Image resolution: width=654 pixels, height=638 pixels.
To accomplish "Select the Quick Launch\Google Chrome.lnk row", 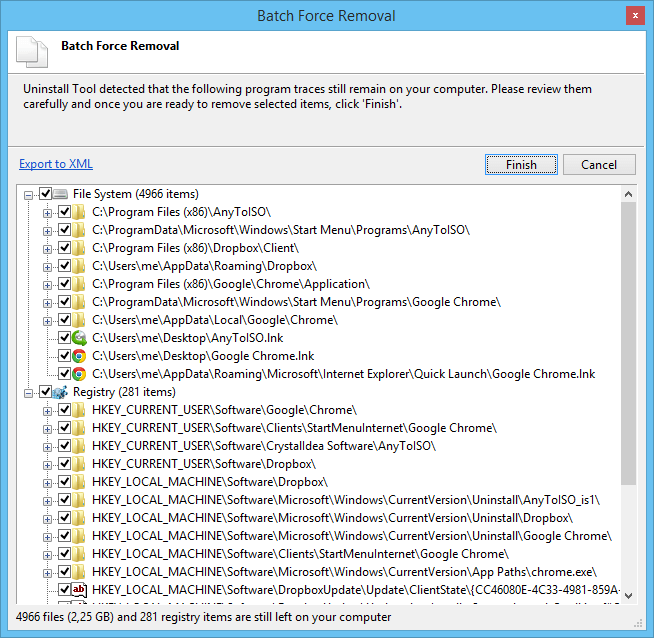I will coord(343,374).
